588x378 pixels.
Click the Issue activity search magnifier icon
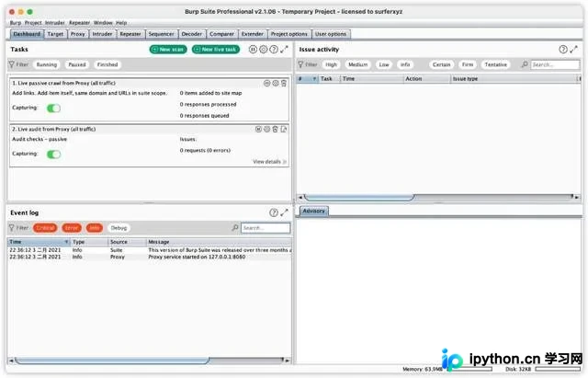[x=525, y=64]
